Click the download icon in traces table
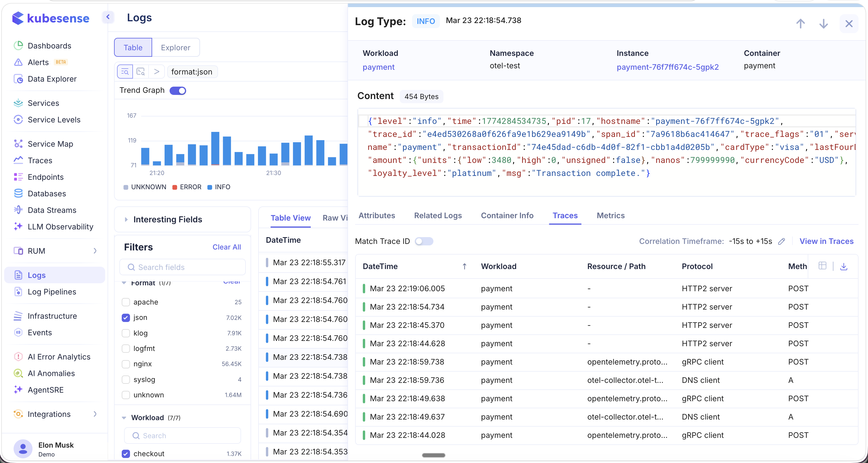The width and height of the screenshot is (868, 463). pyautogui.click(x=844, y=266)
